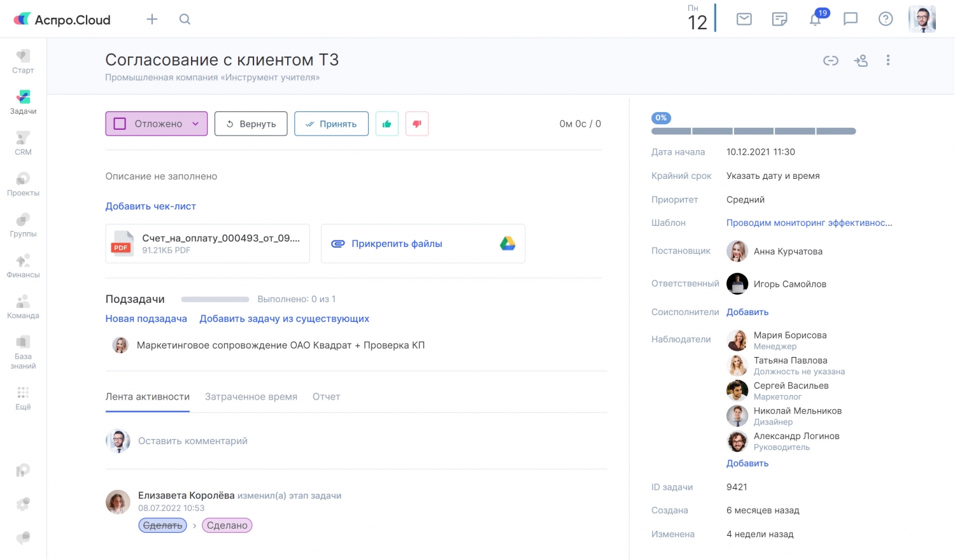Toggle the checkbox in the Отложено status button
Screen dimensions: 955x560
pos(120,124)
